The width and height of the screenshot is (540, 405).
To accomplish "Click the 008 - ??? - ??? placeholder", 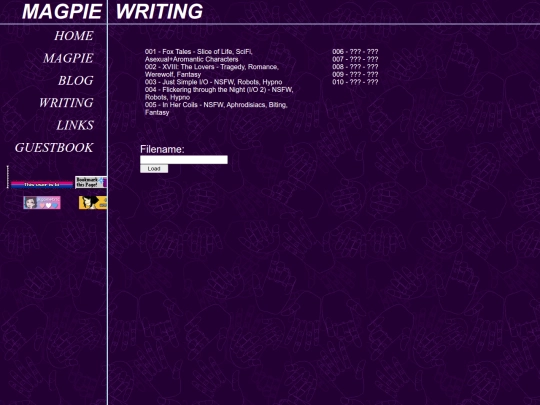I will 355,67.
